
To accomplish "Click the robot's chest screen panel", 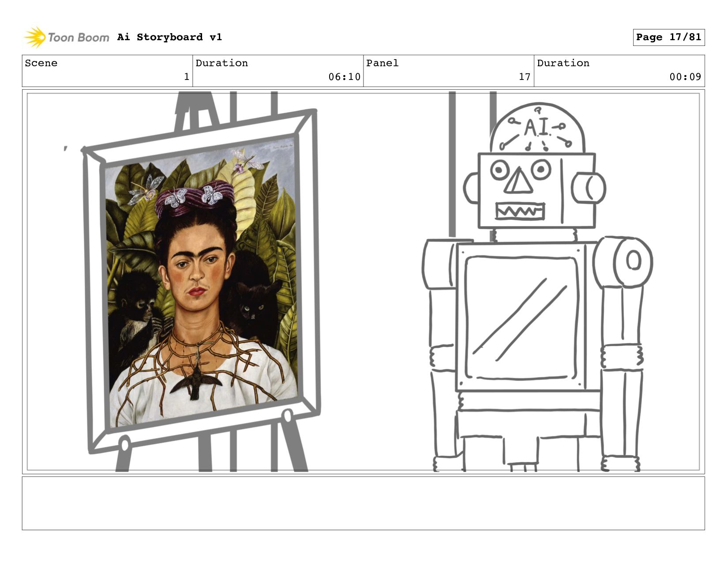I will coord(522,318).
